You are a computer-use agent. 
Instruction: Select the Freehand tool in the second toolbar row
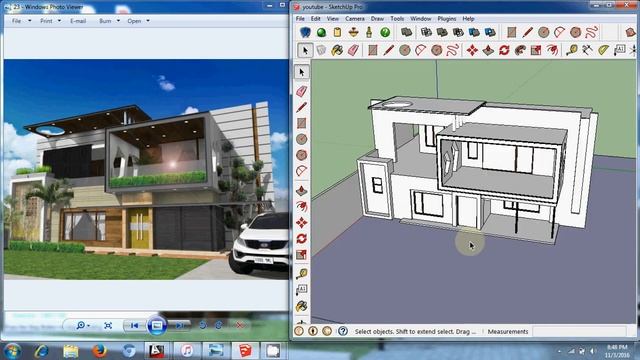pyautogui.click(x=453, y=50)
